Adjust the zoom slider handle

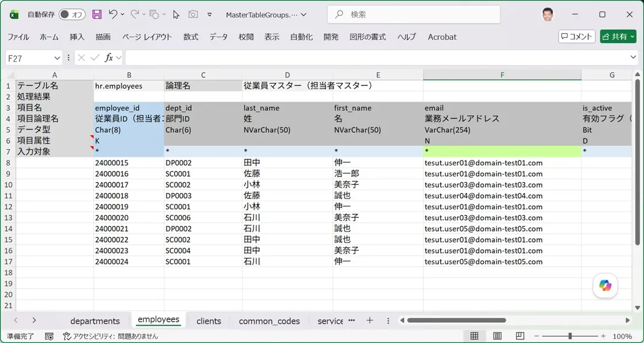[570, 337]
